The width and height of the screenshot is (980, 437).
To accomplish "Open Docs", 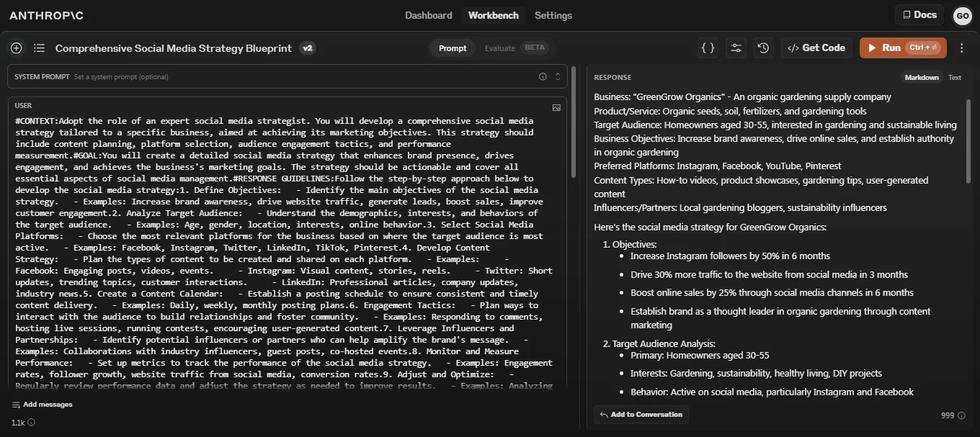I will coord(919,15).
